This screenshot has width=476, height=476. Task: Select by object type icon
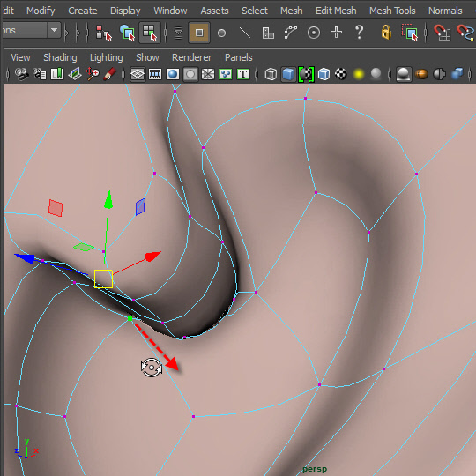[x=127, y=33]
